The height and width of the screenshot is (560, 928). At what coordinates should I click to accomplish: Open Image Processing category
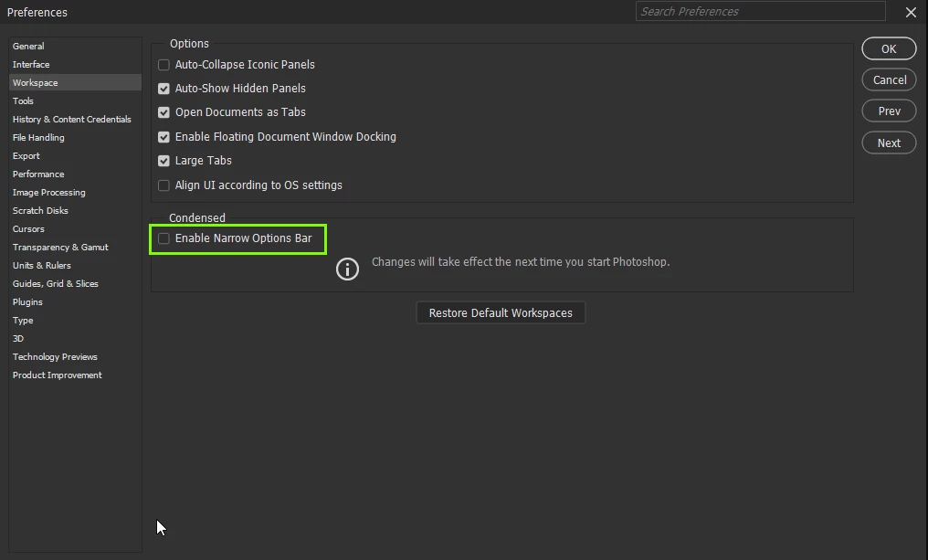click(x=75, y=193)
